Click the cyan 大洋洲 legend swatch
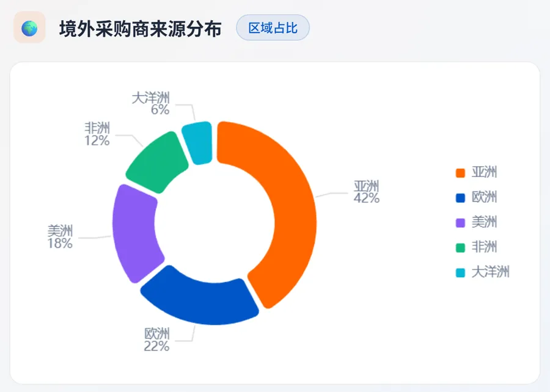 click(x=461, y=273)
